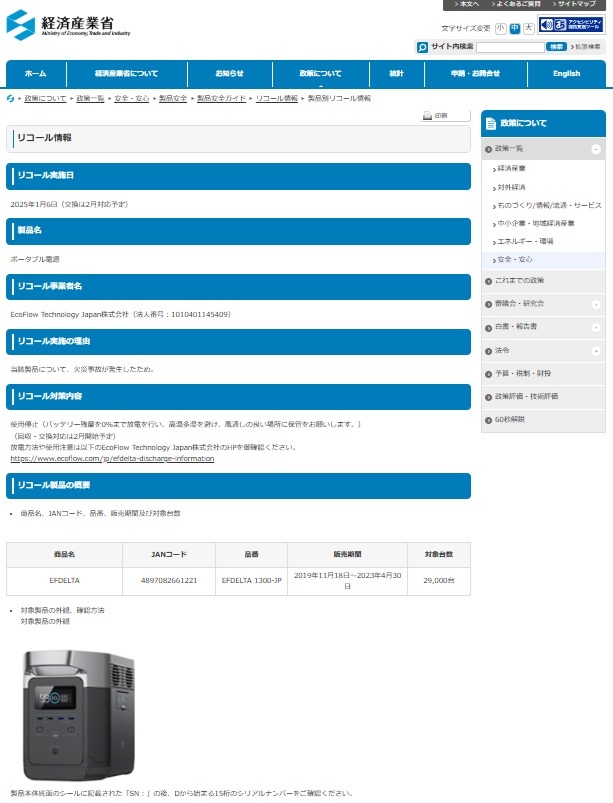The image size is (613, 803).
Task: Open これまでの政策 in sidebar
Action: coord(519,281)
